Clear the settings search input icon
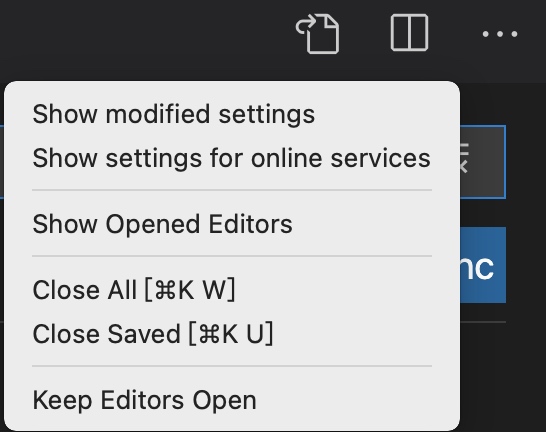 coord(464,158)
